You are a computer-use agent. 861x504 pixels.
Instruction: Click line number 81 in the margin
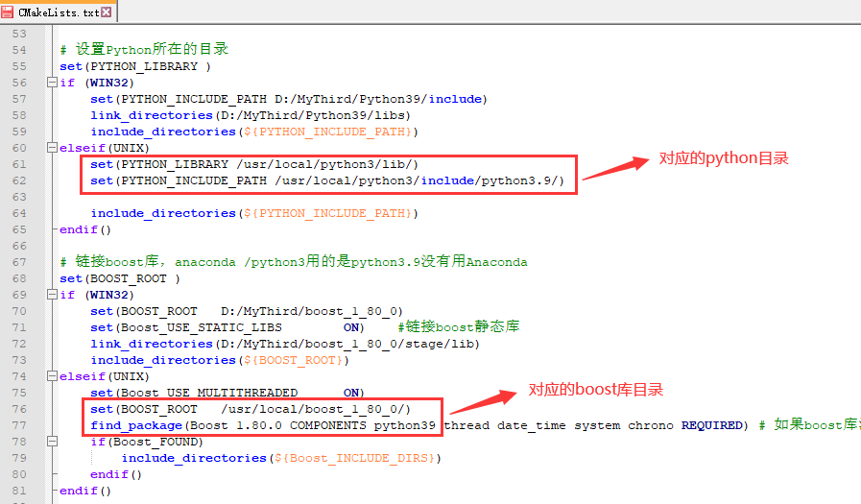click(19, 491)
